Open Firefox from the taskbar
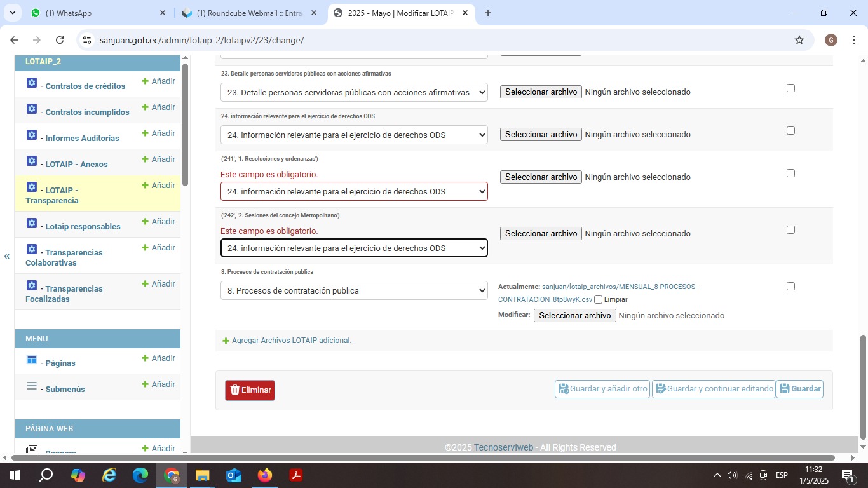 pyautogui.click(x=264, y=475)
